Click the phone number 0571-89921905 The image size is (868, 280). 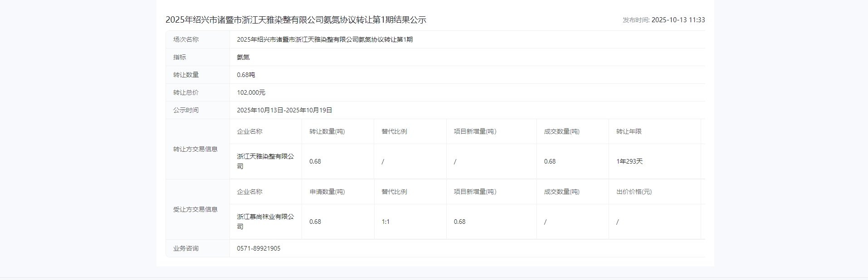(x=258, y=248)
